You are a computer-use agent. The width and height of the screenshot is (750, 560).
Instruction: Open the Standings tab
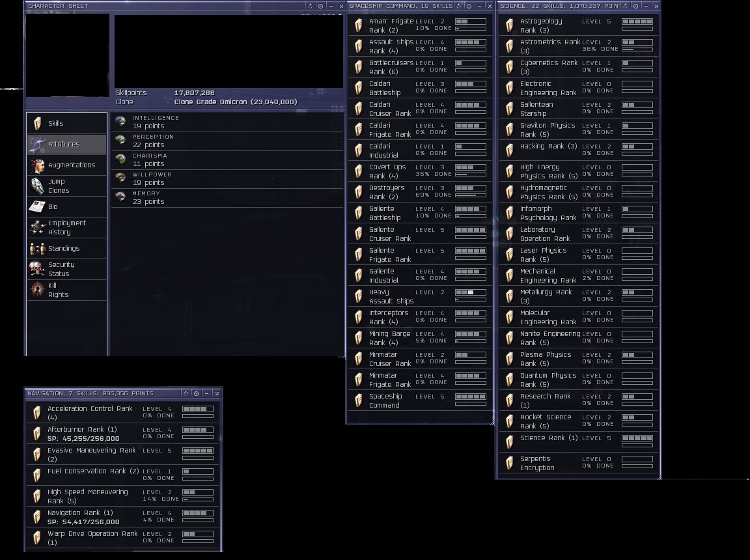point(67,248)
